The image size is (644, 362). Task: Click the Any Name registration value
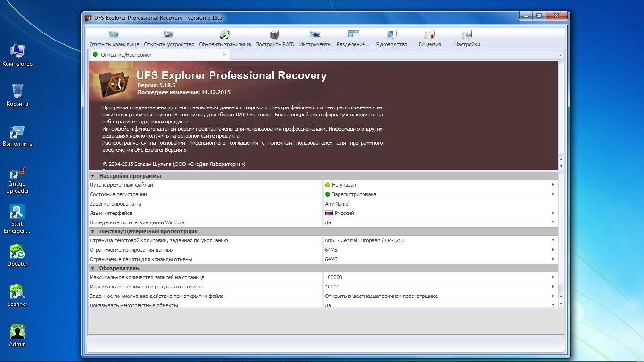tap(337, 204)
